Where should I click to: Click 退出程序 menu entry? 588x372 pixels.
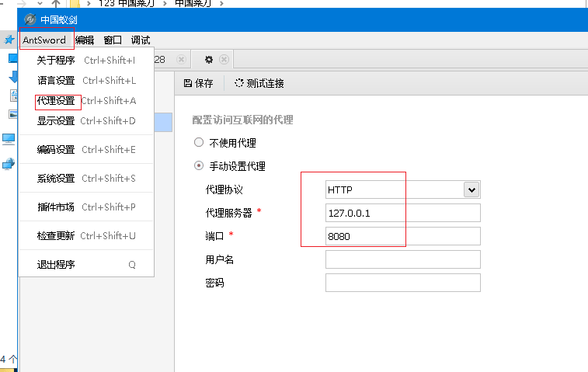[86, 265]
